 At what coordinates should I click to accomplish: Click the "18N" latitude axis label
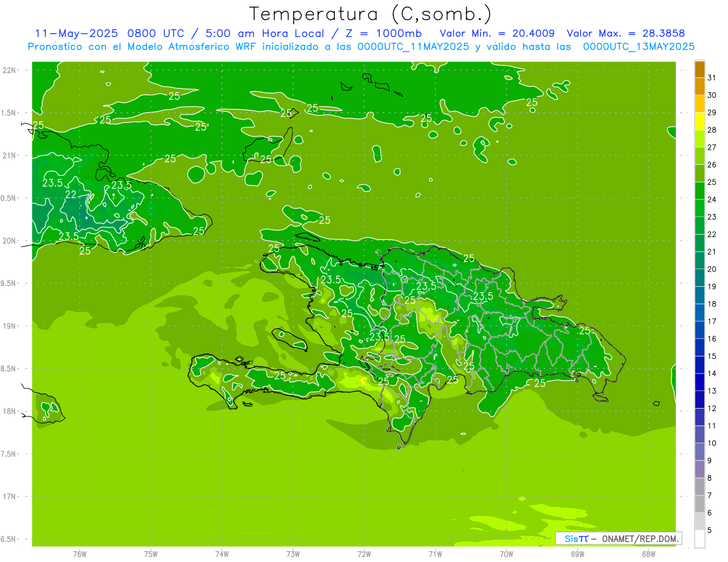pyautogui.click(x=10, y=411)
